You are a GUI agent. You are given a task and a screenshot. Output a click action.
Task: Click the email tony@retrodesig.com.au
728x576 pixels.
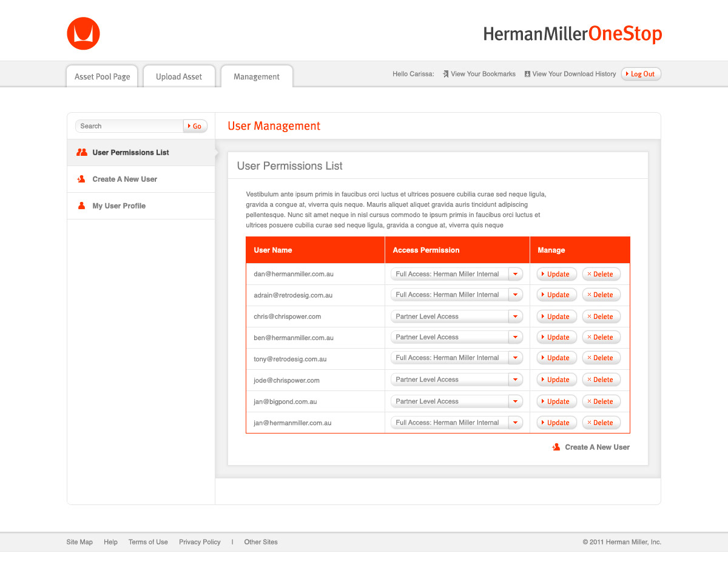[290, 359]
